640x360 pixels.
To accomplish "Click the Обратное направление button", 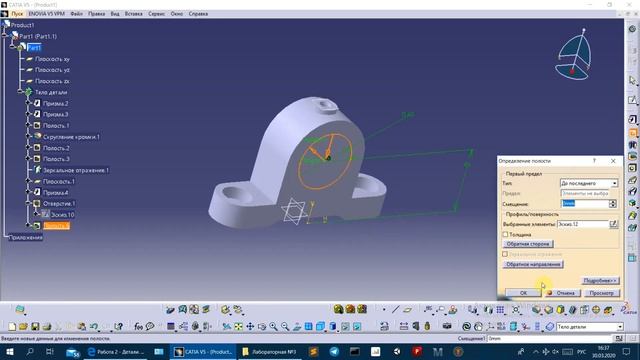I will pos(533,264).
